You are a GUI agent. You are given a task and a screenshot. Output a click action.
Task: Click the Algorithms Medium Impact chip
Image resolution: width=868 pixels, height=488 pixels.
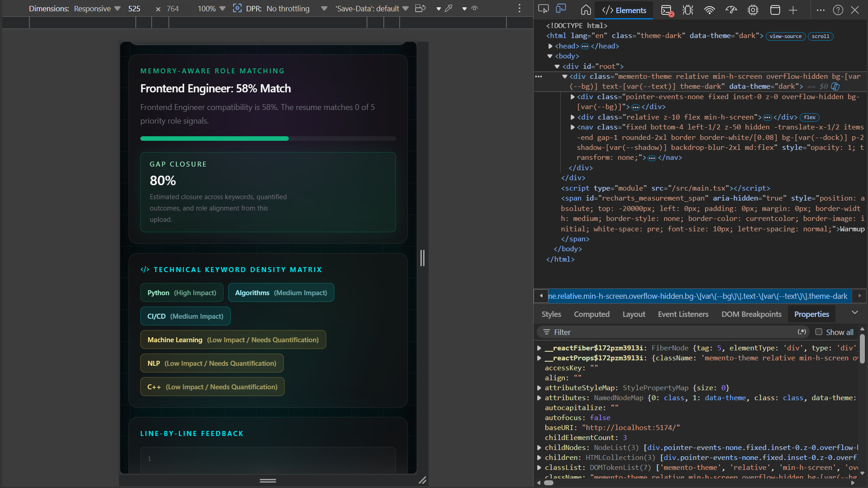[281, 293]
